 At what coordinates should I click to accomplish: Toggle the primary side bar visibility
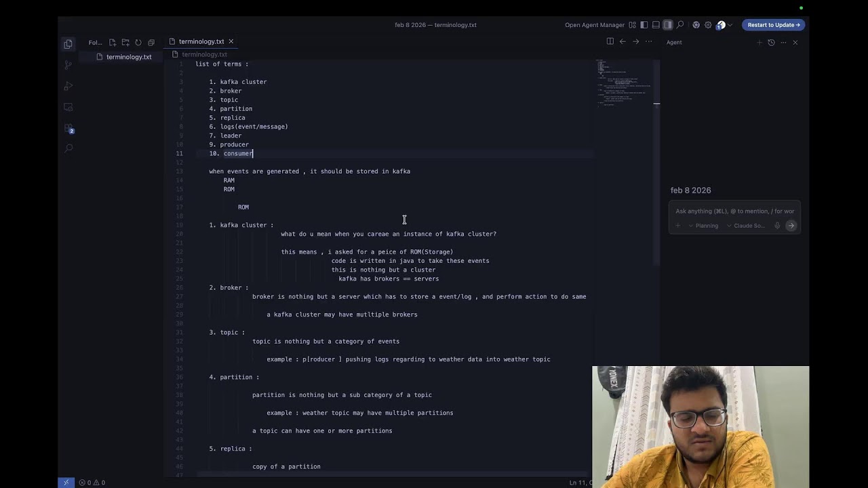point(644,25)
